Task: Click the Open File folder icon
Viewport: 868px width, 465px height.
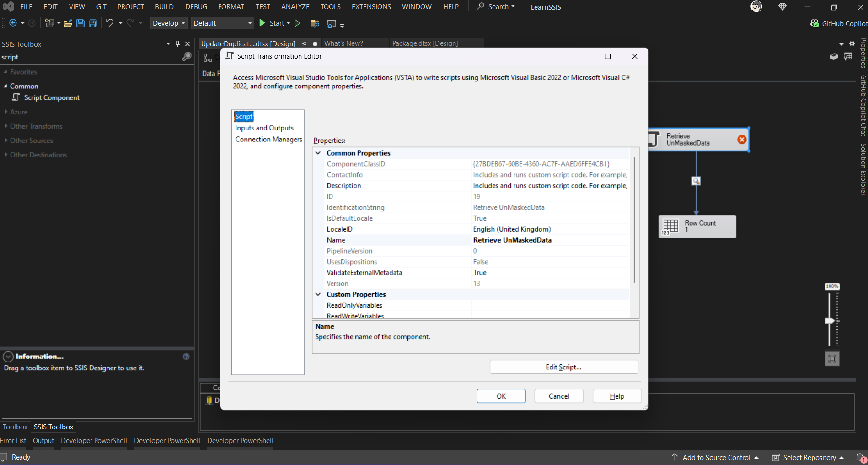Action: click(68, 23)
